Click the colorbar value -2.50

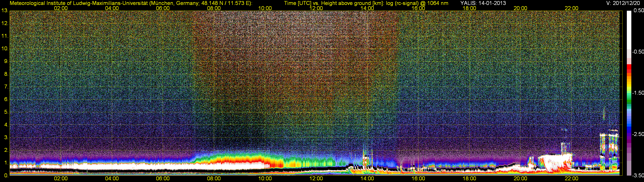coord(638,134)
